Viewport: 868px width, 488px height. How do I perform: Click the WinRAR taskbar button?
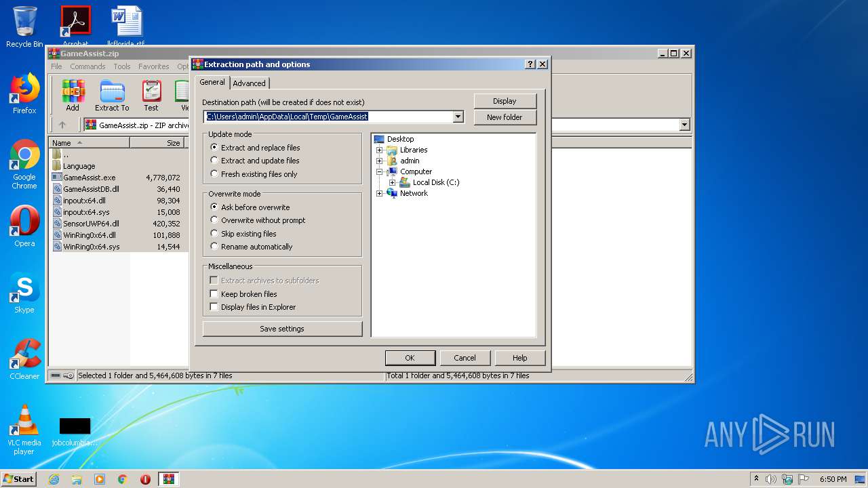point(169,479)
